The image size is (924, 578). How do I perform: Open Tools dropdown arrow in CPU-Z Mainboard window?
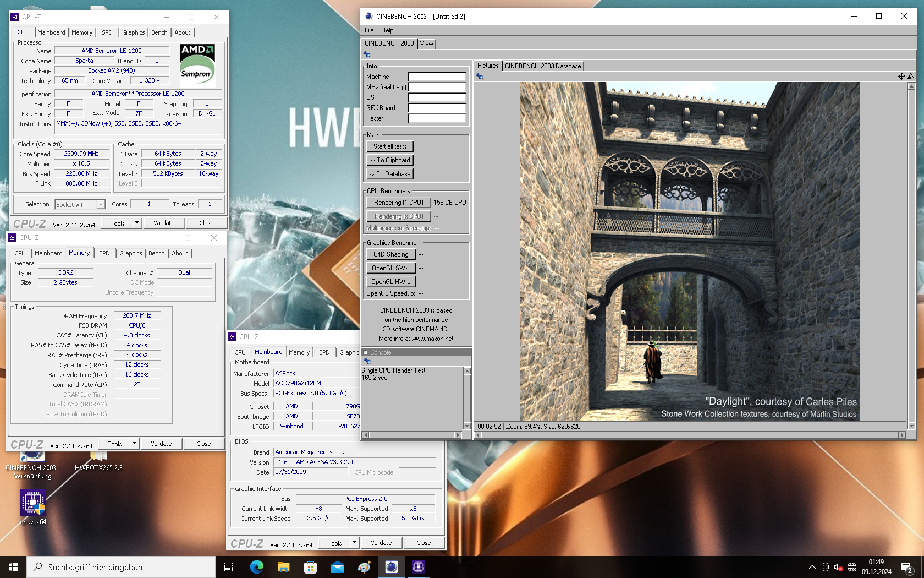tap(354, 543)
